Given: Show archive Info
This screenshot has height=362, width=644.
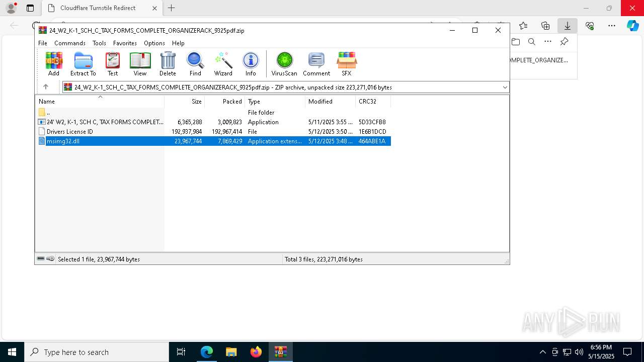Looking at the screenshot, I should pos(251,64).
